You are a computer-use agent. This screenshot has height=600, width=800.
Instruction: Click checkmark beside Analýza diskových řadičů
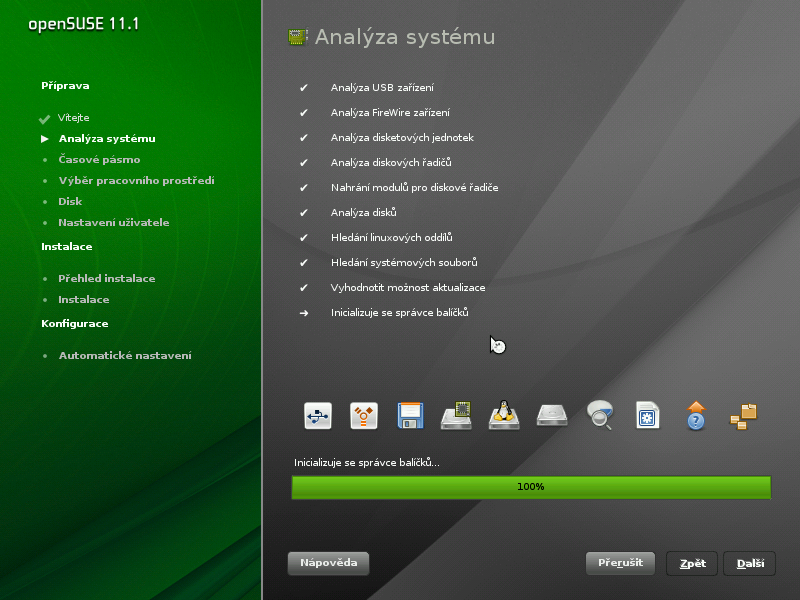[x=304, y=163]
